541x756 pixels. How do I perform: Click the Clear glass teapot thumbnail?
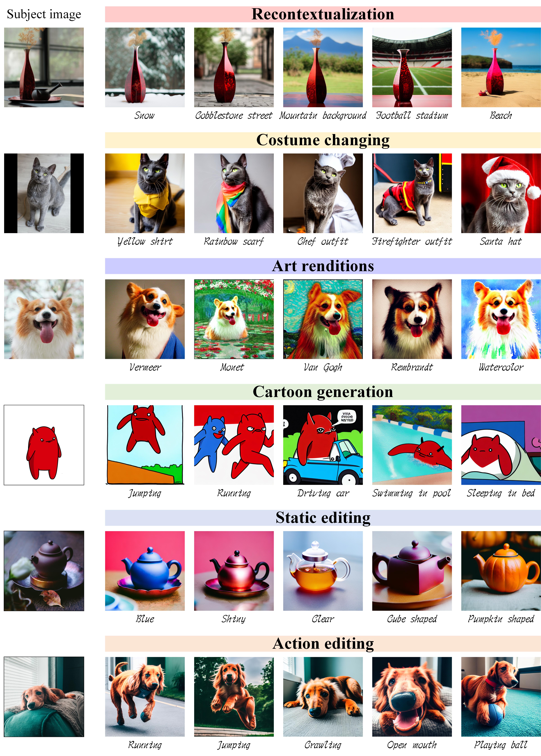click(x=323, y=571)
